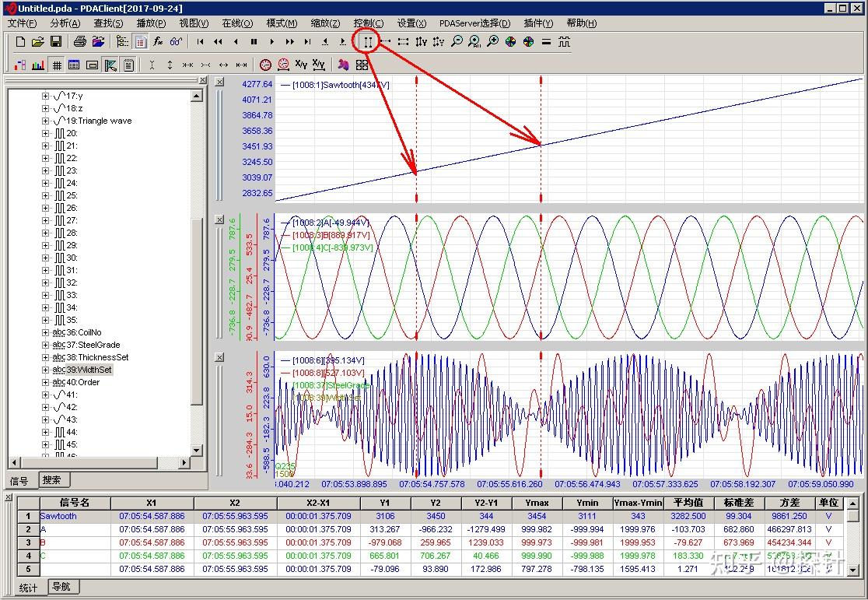Image resolution: width=868 pixels, height=600 pixels.
Task: Click the red clock time icon
Action: click(265, 65)
